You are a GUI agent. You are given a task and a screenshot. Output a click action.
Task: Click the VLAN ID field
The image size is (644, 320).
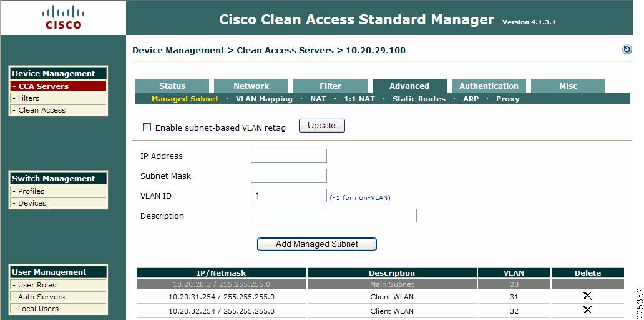pyautogui.click(x=289, y=196)
